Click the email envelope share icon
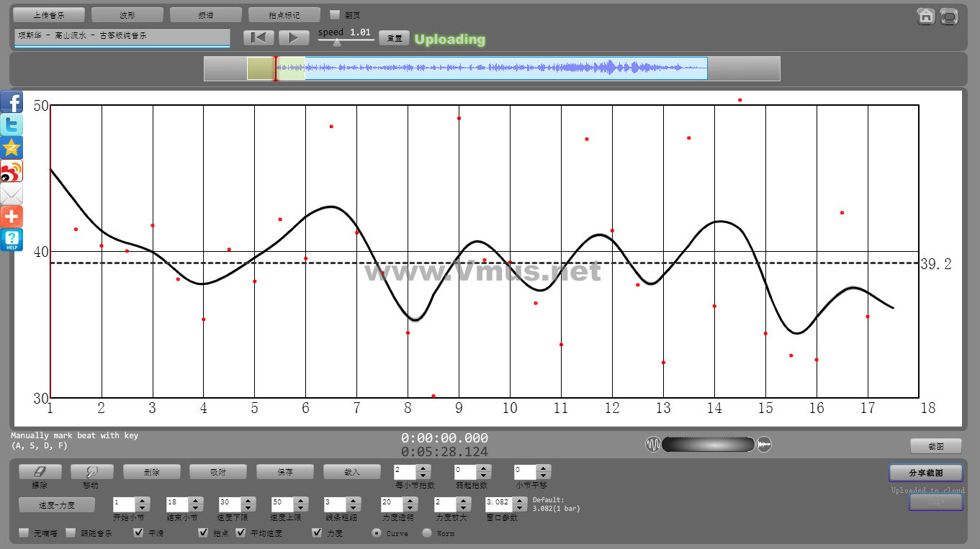980x549 pixels. coord(12,194)
